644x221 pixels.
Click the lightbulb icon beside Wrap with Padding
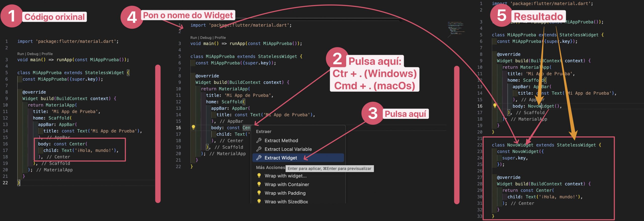tap(259, 193)
